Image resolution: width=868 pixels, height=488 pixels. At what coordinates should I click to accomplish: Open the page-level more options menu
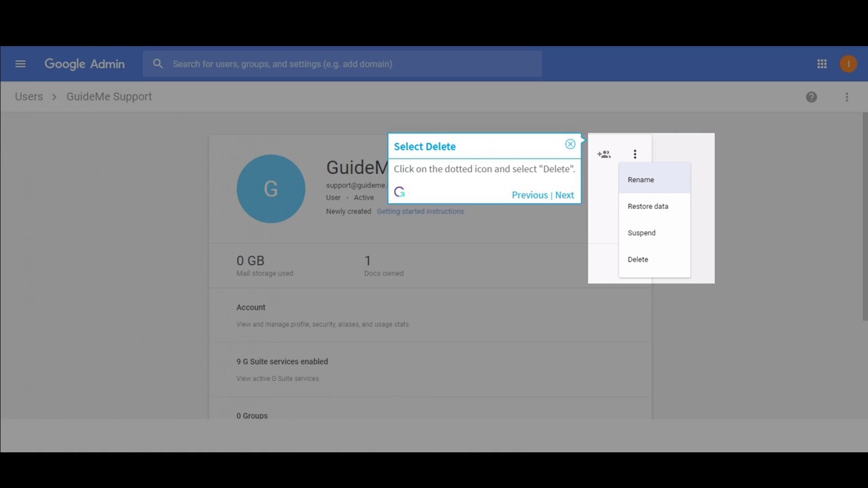point(847,97)
